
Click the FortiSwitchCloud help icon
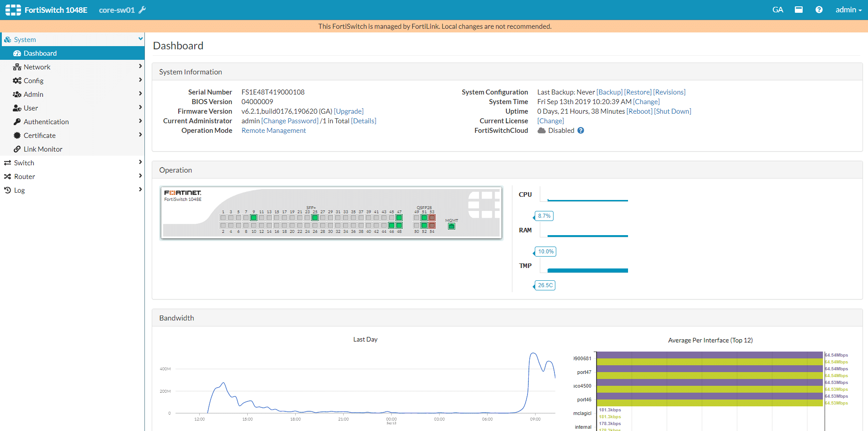click(x=580, y=131)
